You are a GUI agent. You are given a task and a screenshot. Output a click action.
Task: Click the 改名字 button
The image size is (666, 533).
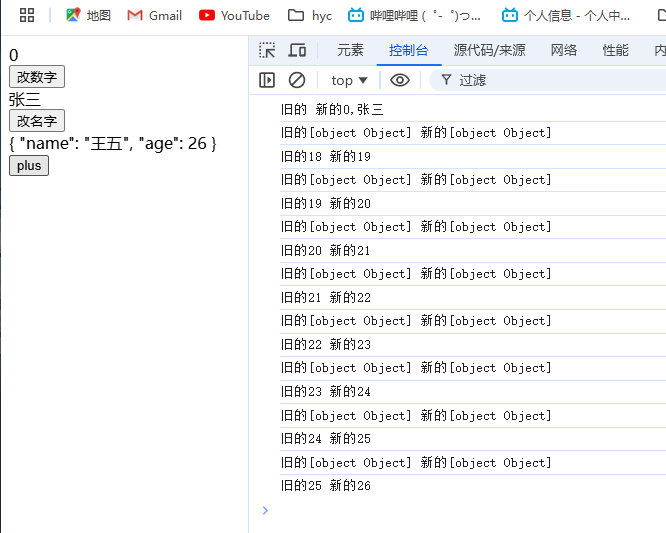(x=36, y=121)
